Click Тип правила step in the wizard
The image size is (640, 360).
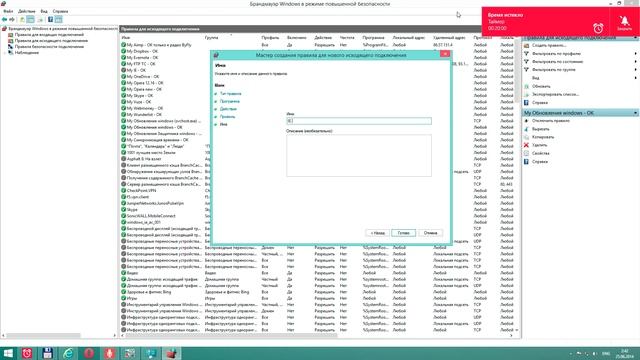[x=230, y=94]
